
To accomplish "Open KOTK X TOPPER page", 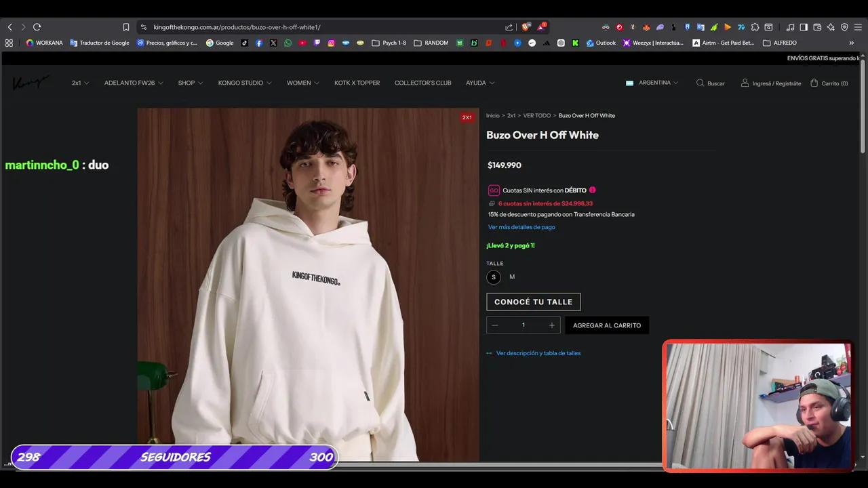I will click(x=357, y=83).
